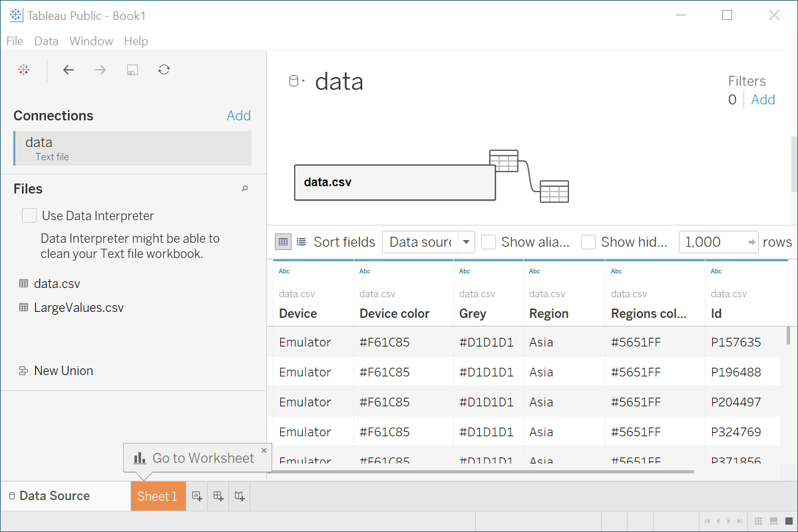Viewport: 798px width, 532px height.
Task: Start a New Union
Action: 62,370
